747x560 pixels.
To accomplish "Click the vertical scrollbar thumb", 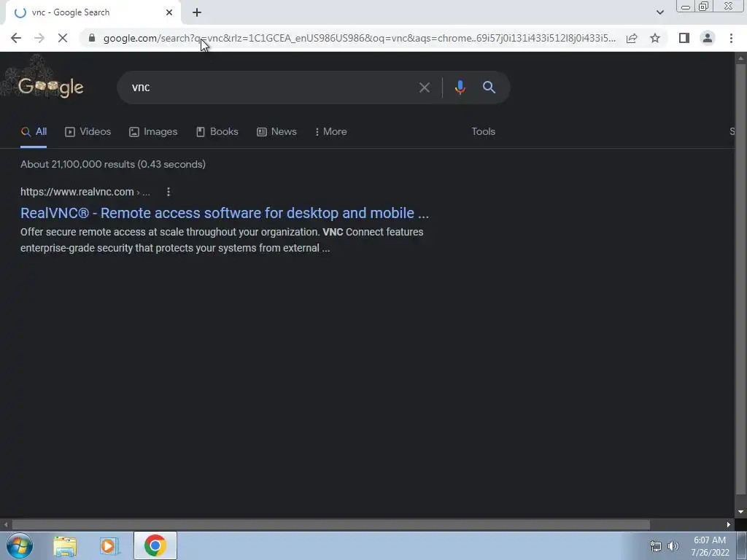I will (x=740, y=279).
